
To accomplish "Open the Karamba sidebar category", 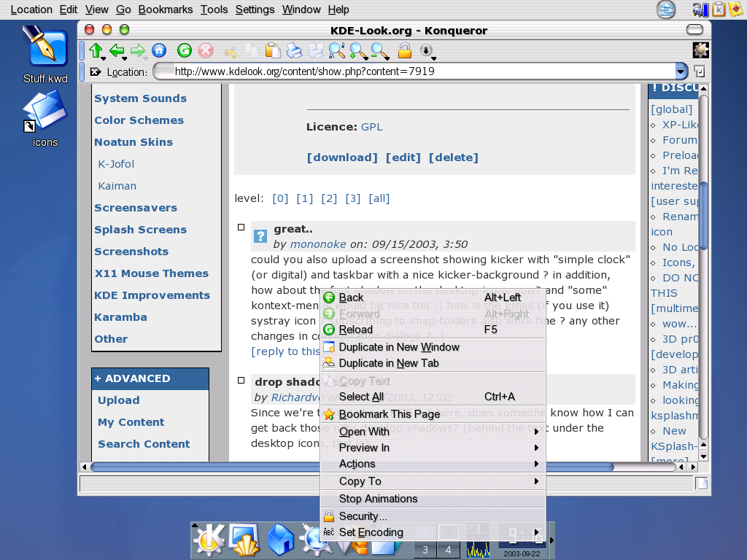I will [x=120, y=317].
